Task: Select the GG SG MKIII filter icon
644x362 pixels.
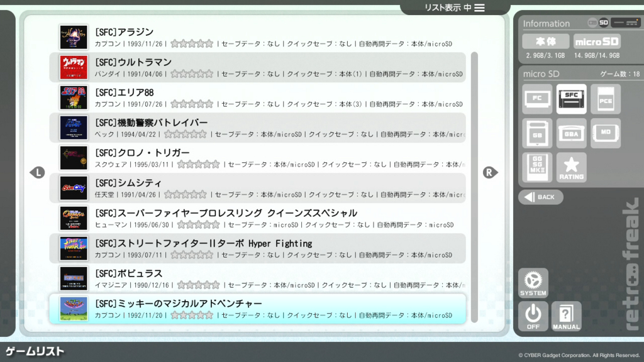Action: click(x=537, y=167)
